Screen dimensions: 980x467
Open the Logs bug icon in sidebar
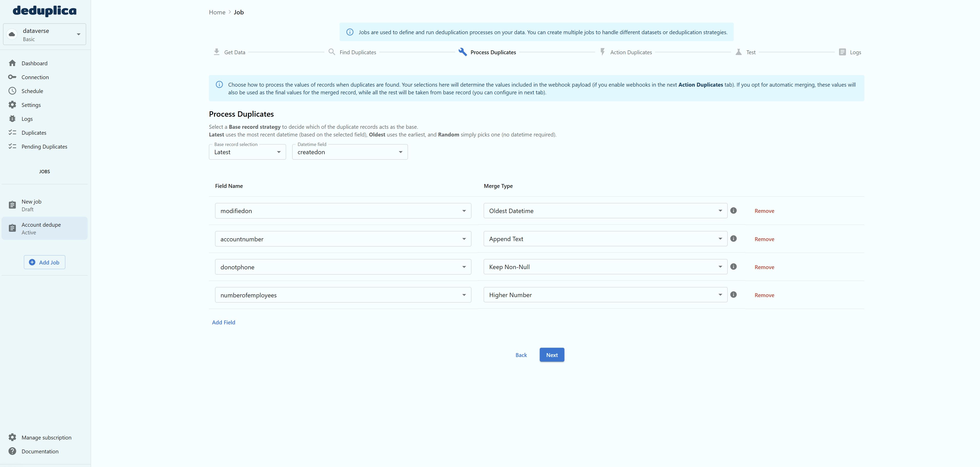13,119
